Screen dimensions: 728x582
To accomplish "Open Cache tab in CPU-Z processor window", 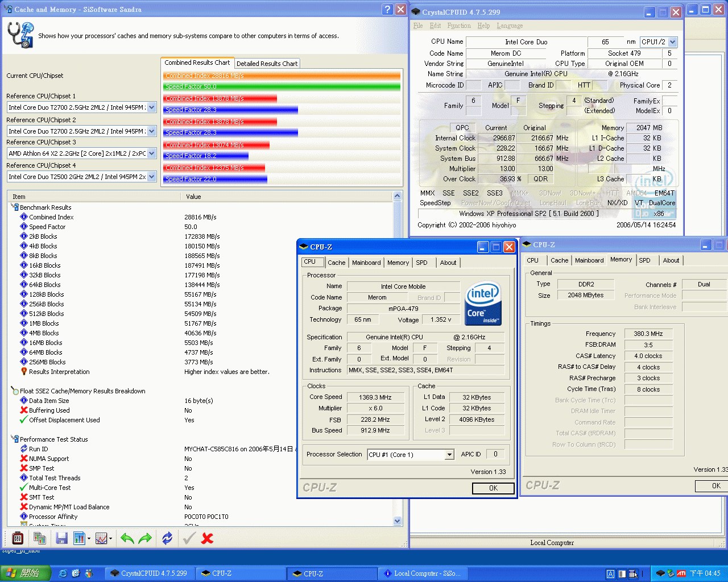I will pos(336,263).
